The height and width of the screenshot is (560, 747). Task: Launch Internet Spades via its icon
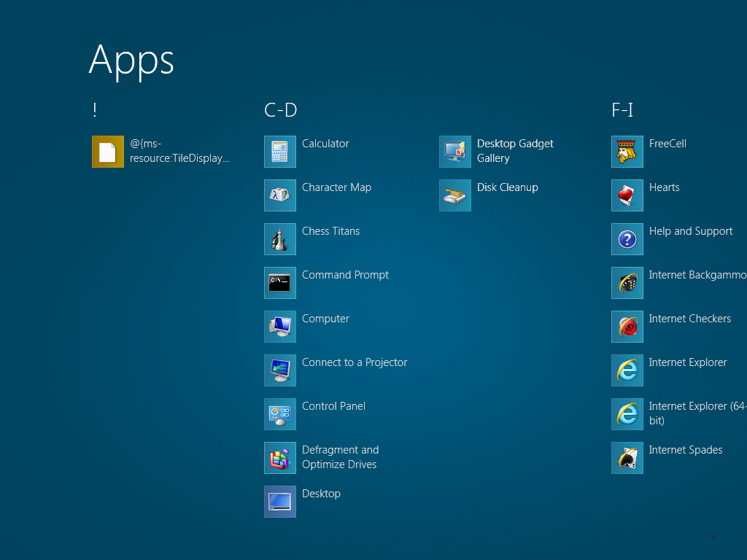click(x=627, y=458)
